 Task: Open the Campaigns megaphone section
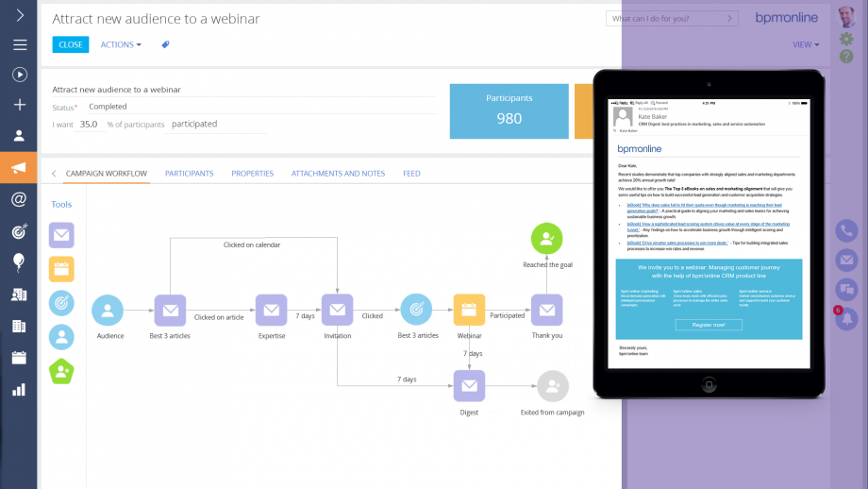[x=19, y=168]
